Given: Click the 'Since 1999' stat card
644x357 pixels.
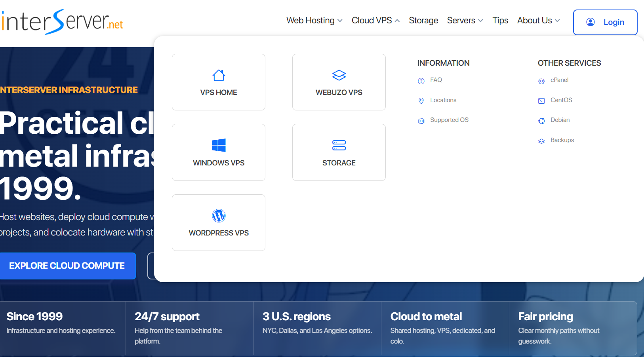Looking at the screenshot, I should (x=63, y=328).
